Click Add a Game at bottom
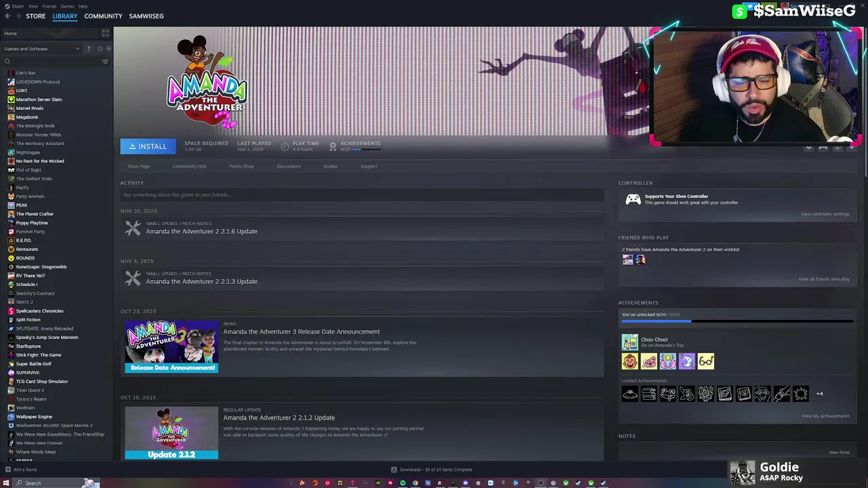The height and width of the screenshot is (488, 868). click(x=20, y=470)
